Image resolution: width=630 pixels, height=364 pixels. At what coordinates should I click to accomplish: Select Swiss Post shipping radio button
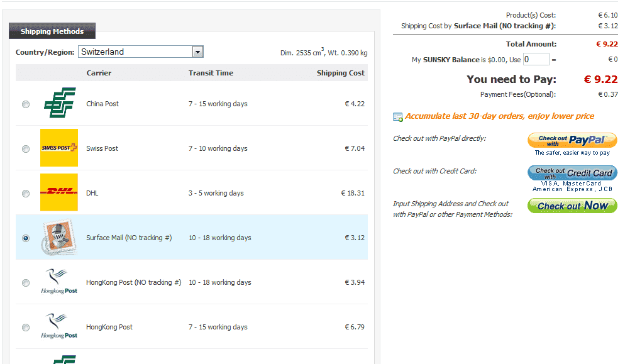26,149
